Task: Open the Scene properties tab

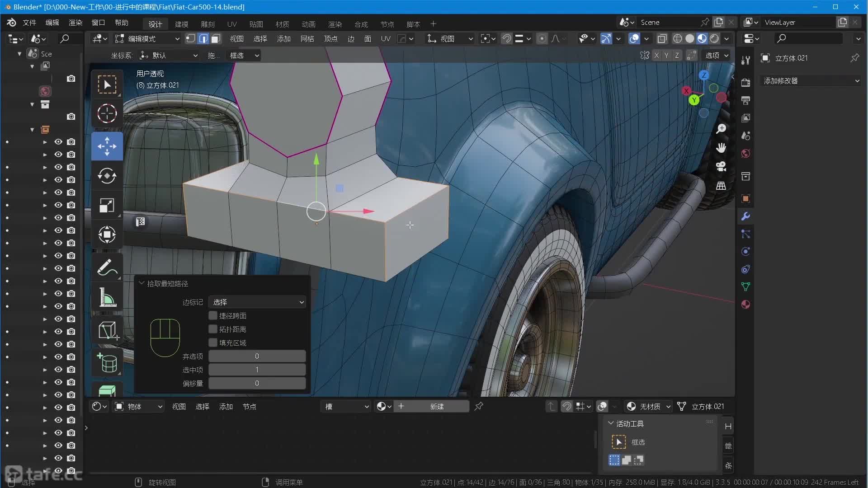Action: point(746,136)
